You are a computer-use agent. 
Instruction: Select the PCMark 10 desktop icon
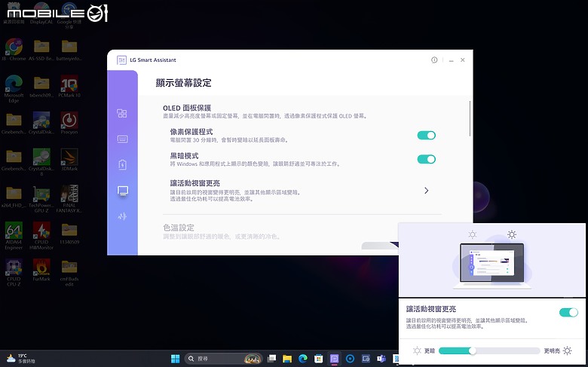(69, 87)
